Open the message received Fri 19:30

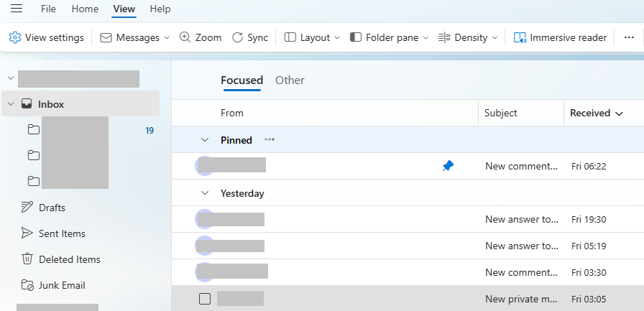pos(408,219)
